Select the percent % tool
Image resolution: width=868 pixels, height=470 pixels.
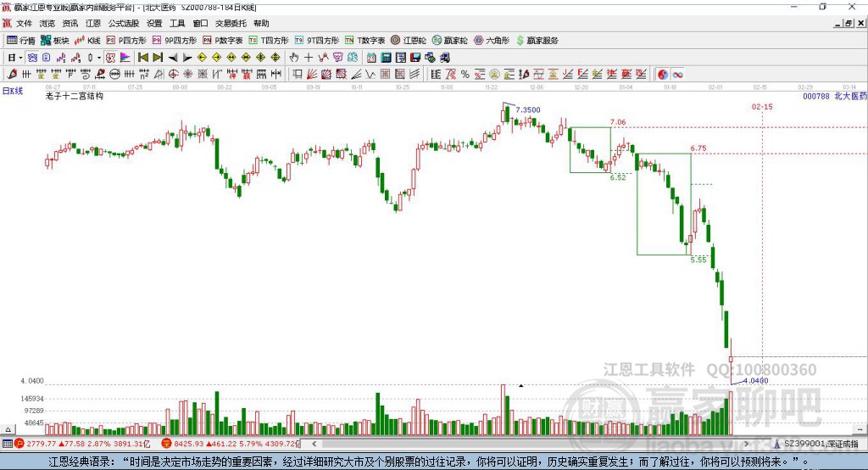click(x=465, y=75)
